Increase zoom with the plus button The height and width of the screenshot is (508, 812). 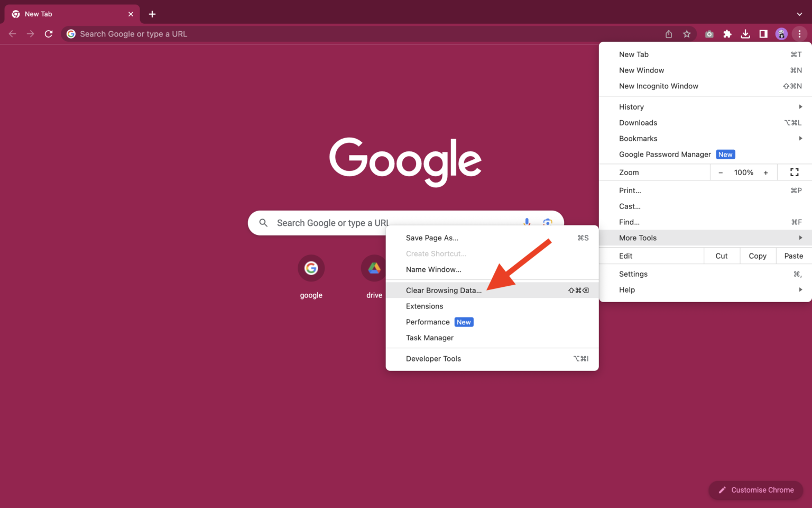pyautogui.click(x=765, y=173)
